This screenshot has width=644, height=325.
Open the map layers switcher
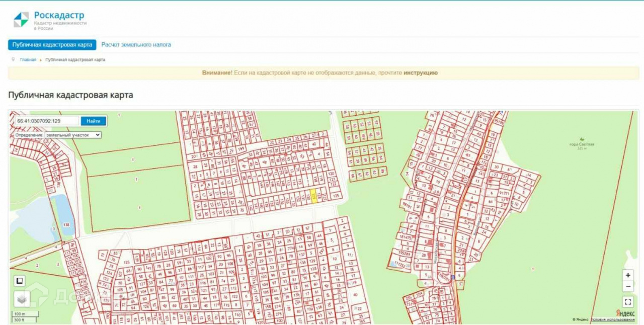(22, 299)
